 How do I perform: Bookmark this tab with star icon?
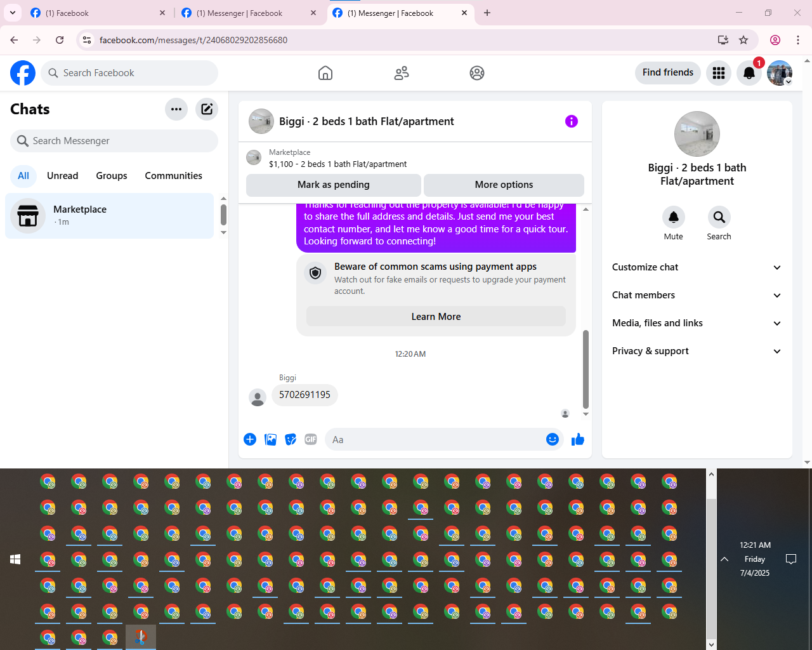point(743,40)
